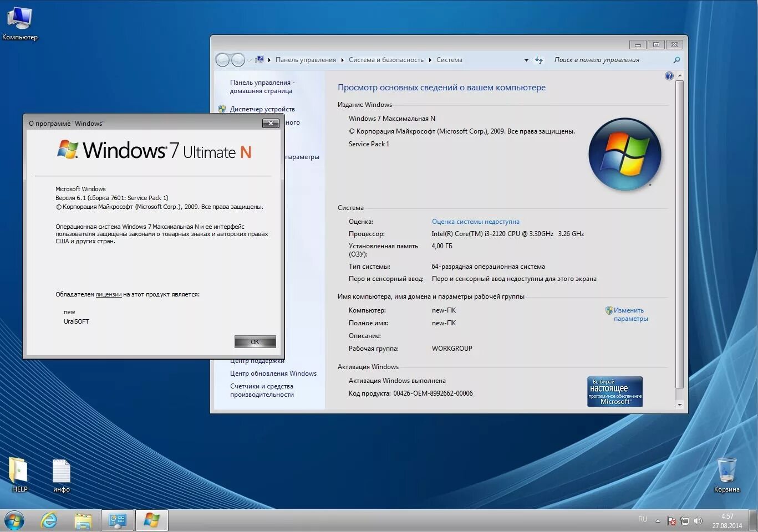Open Центр обновления Windows link
The image size is (758, 532).
[x=273, y=374]
